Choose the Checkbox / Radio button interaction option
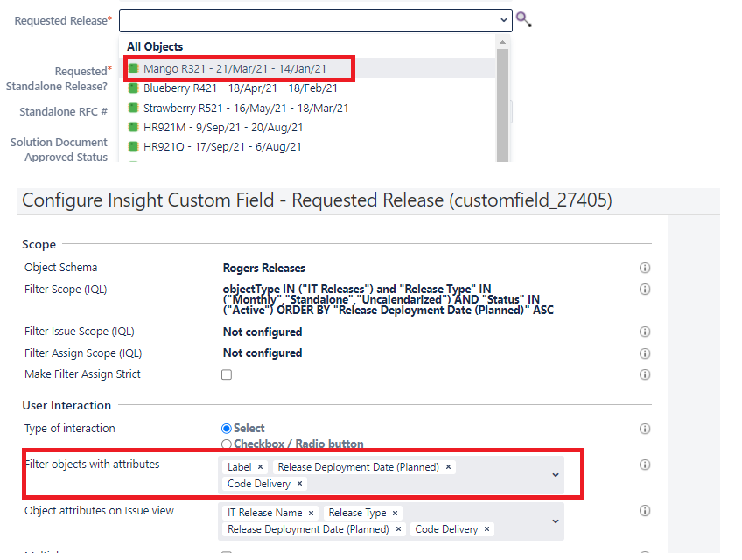The height and width of the screenshot is (560, 742). tap(227, 444)
